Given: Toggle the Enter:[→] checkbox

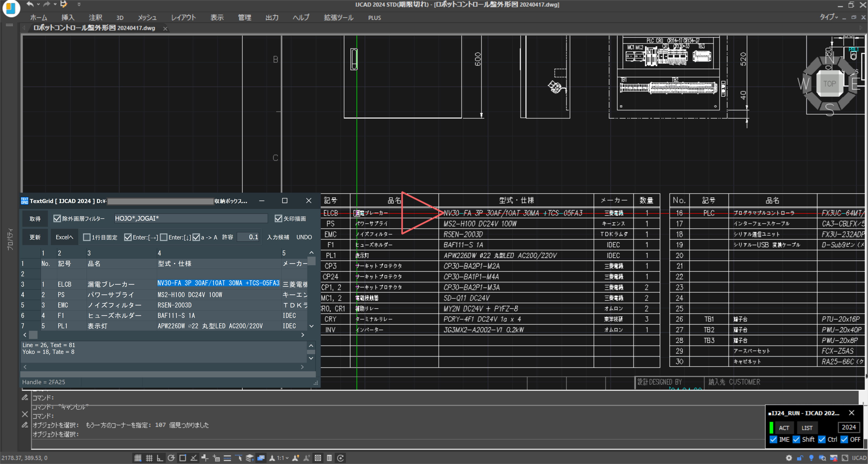Looking at the screenshot, I should [x=128, y=237].
